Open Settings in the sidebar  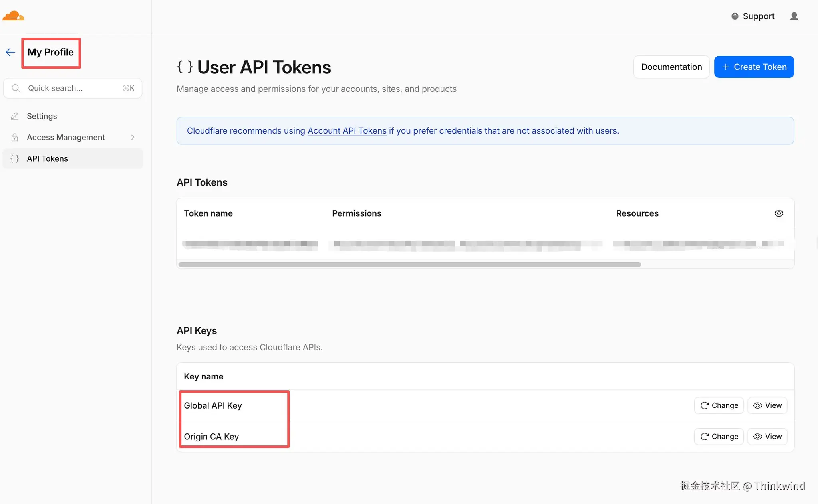tap(73, 116)
